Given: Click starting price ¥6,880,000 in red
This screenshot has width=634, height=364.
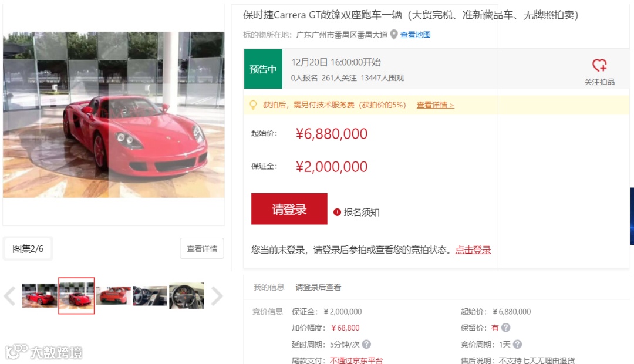Looking at the screenshot, I should click(332, 133).
